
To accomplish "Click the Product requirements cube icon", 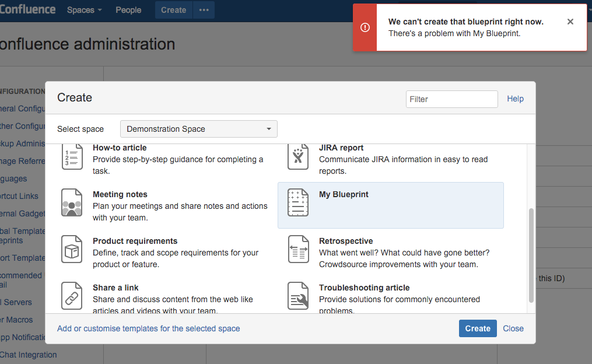I will coord(72,249).
